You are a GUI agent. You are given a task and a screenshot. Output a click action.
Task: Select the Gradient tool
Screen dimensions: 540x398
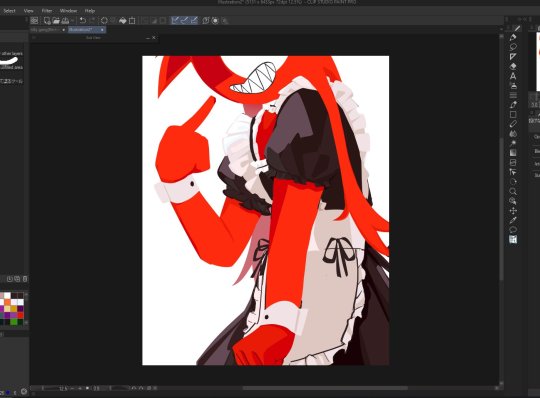(513, 153)
